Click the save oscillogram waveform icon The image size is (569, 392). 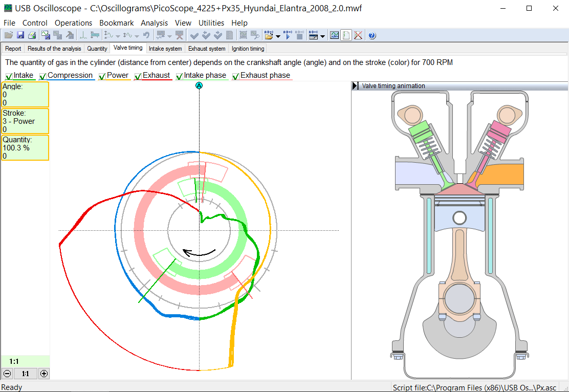point(46,35)
